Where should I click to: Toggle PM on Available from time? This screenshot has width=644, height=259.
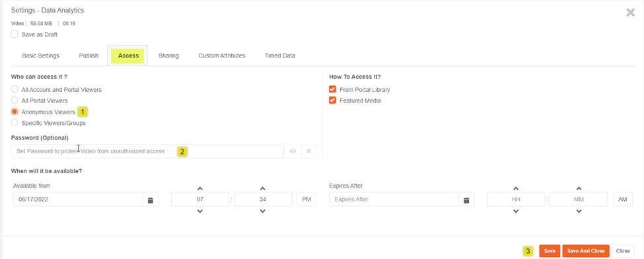pos(306,200)
